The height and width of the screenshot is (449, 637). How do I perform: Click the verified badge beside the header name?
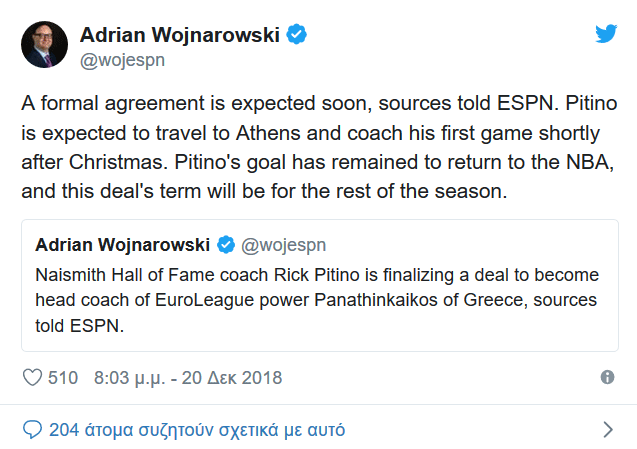pos(297,35)
